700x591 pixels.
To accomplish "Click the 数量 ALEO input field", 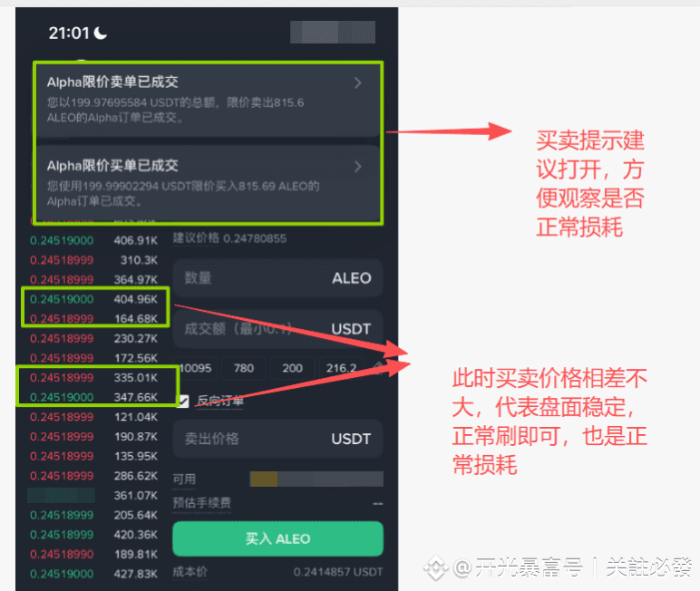I will point(277,278).
